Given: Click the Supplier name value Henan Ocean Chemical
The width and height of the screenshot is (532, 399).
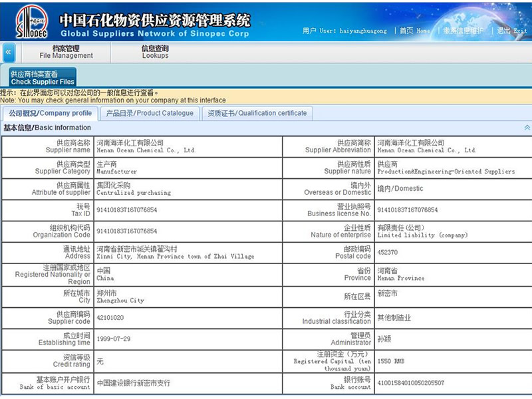Looking at the screenshot, I should point(146,147).
